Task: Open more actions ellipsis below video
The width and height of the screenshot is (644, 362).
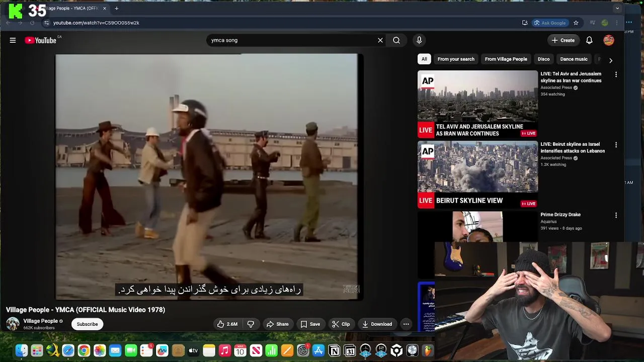Action: (x=406, y=324)
